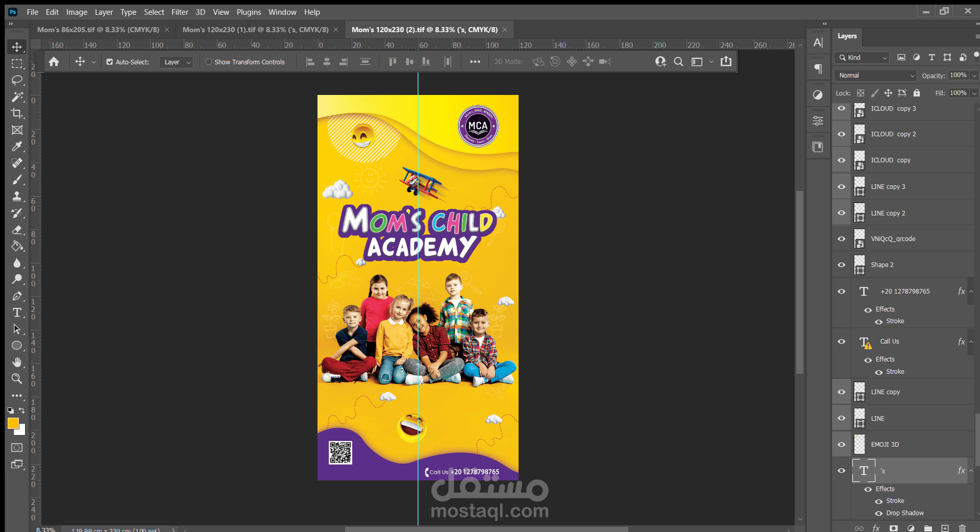Collapse effects on the 's text layer
This screenshot has width=980, height=532.
click(971, 471)
